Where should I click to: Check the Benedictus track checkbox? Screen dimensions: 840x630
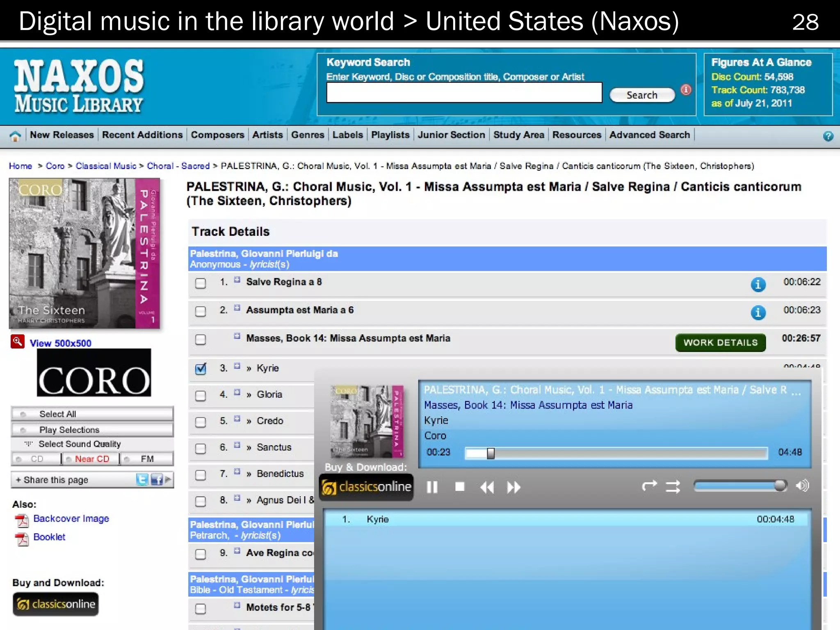tap(201, 475)
